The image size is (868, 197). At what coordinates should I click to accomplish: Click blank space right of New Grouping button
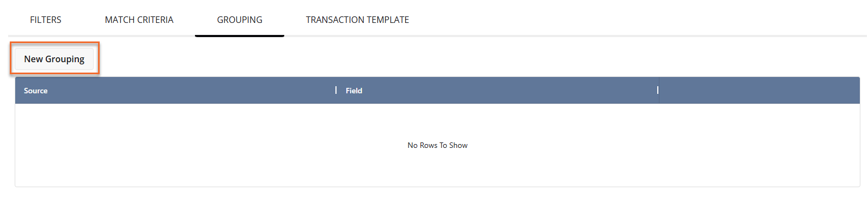[x=479, y=59]
